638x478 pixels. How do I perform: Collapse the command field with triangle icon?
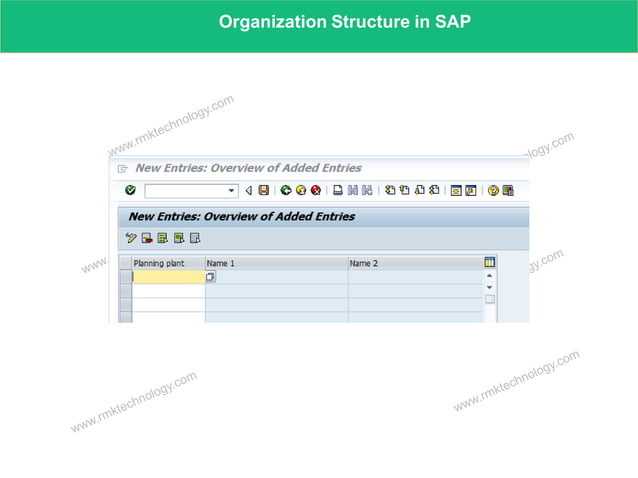coord(249,190)
